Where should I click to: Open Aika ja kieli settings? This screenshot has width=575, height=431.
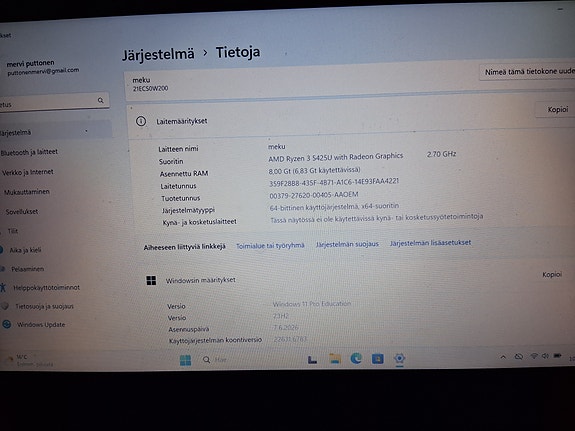tap(25, 250)
